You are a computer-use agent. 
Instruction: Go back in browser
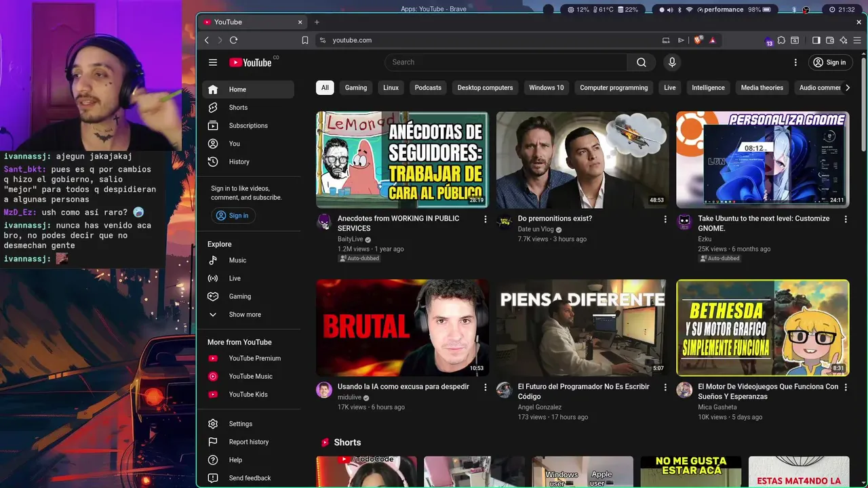coord(207,40)
